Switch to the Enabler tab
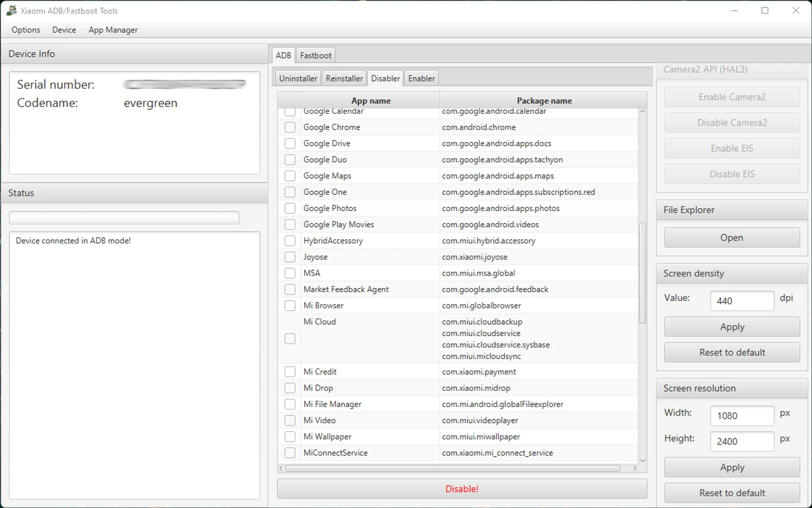This screenshot has width=812, height=508. 421,78
